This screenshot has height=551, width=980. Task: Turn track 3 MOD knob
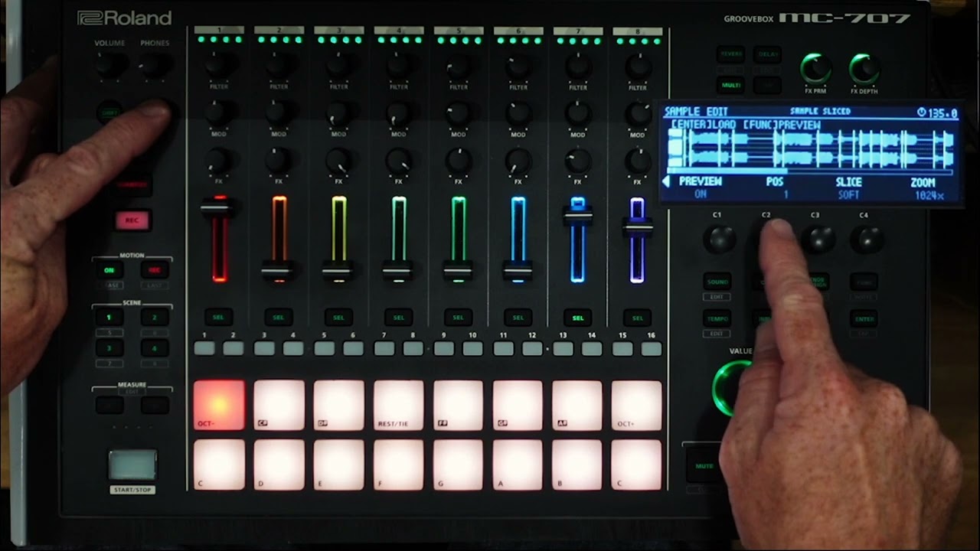pyautogui.click(x=338, y=113)
